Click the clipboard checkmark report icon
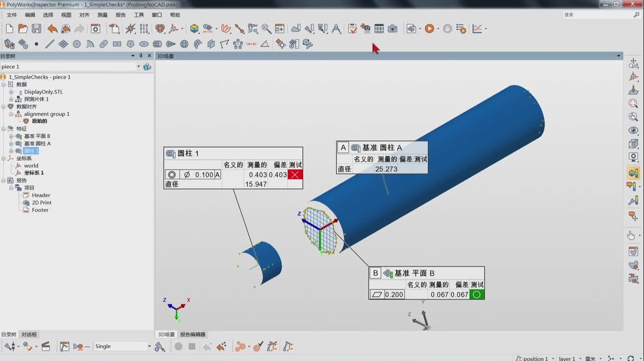644x361 pixels. [x=352, y=29]
